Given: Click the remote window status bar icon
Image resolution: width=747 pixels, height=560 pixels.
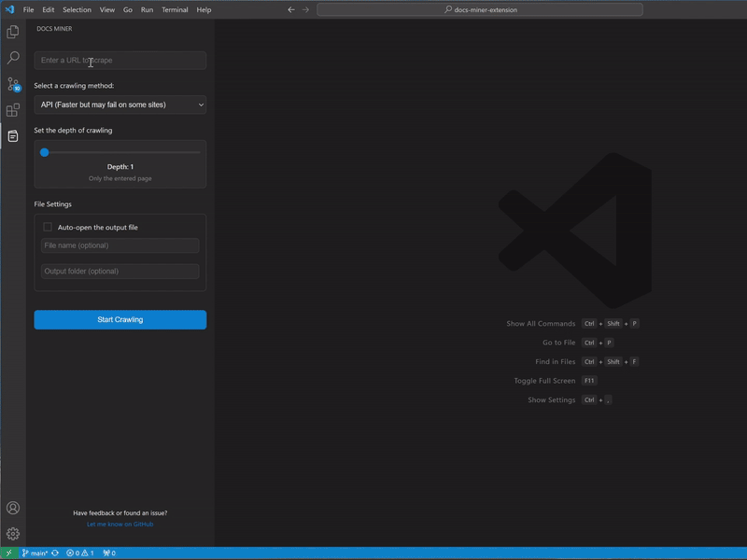Looking at the screenshot, I should [x=8, y=553].
